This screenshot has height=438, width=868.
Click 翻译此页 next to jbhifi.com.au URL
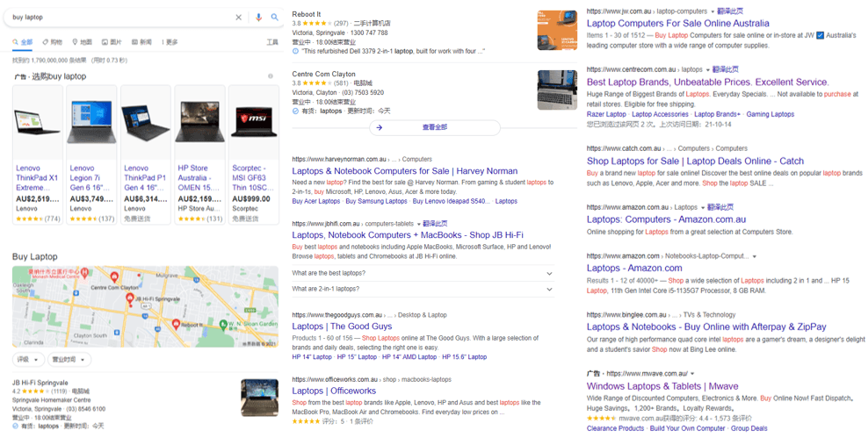pyautogui.click(x=435, y=224)
